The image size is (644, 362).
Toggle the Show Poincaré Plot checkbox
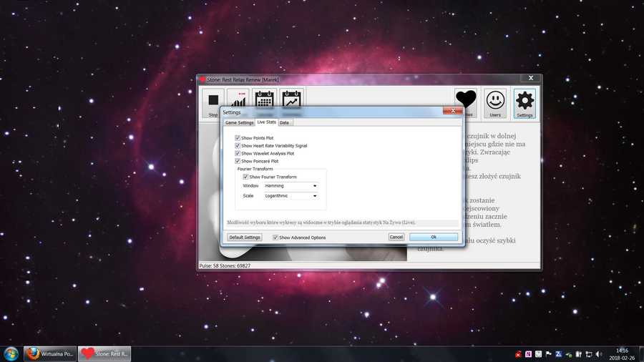[238, 161]
